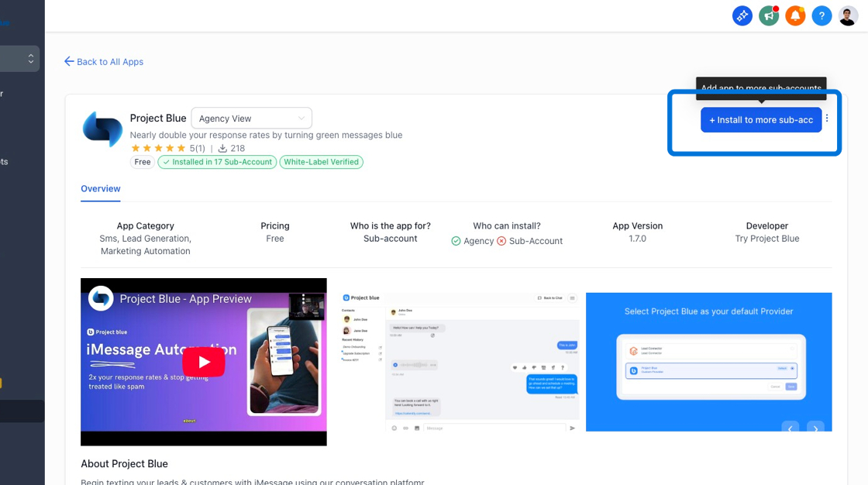The height and width of the screenshot is (485, 868).
Task: Click the Install to more sub-acc button
Action: [760, 119]
